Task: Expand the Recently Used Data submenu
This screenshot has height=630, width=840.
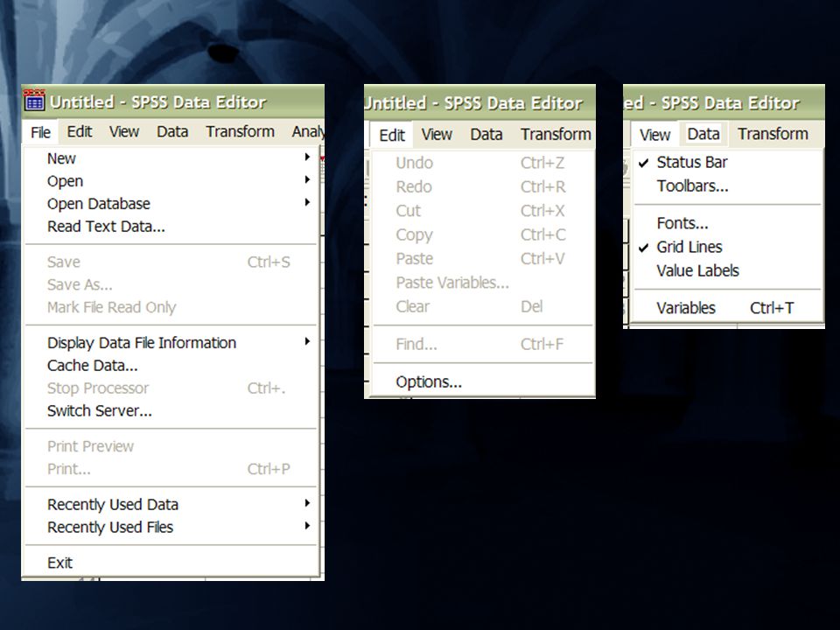Action: click(171, 505)
